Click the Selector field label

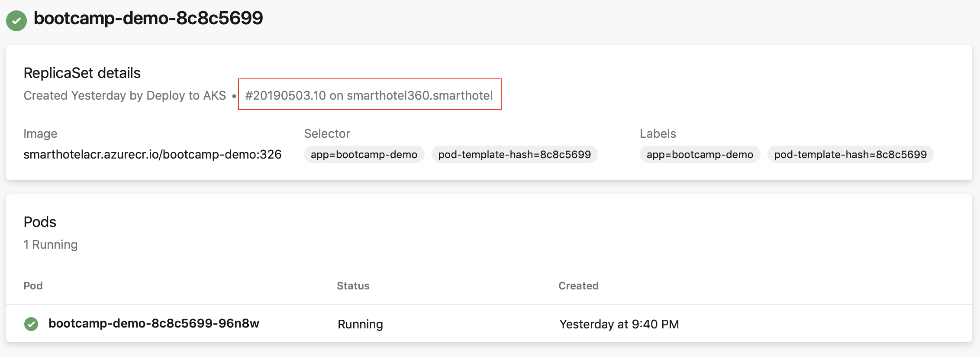(327, 133)
